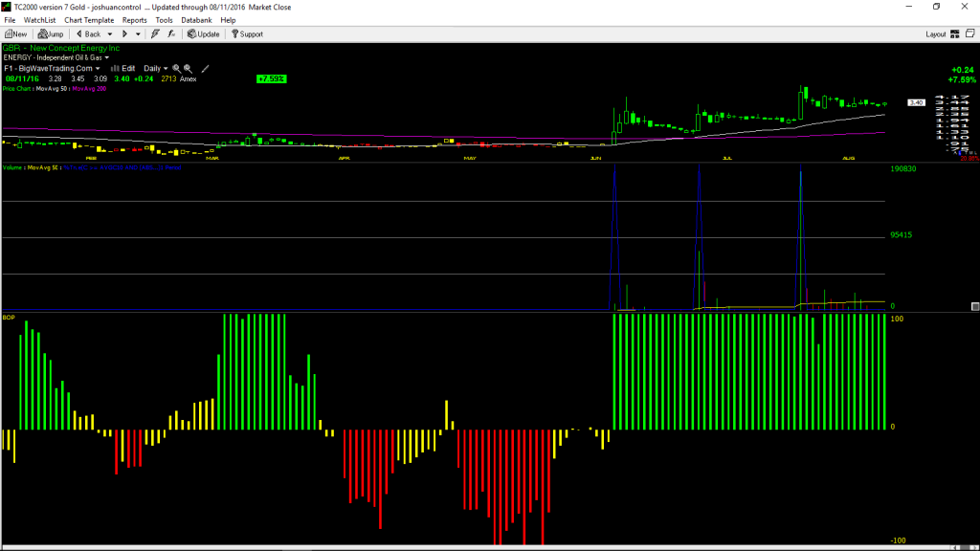Click the BOP indicator label
Viewport: 980px width, 551px height.
9,318
